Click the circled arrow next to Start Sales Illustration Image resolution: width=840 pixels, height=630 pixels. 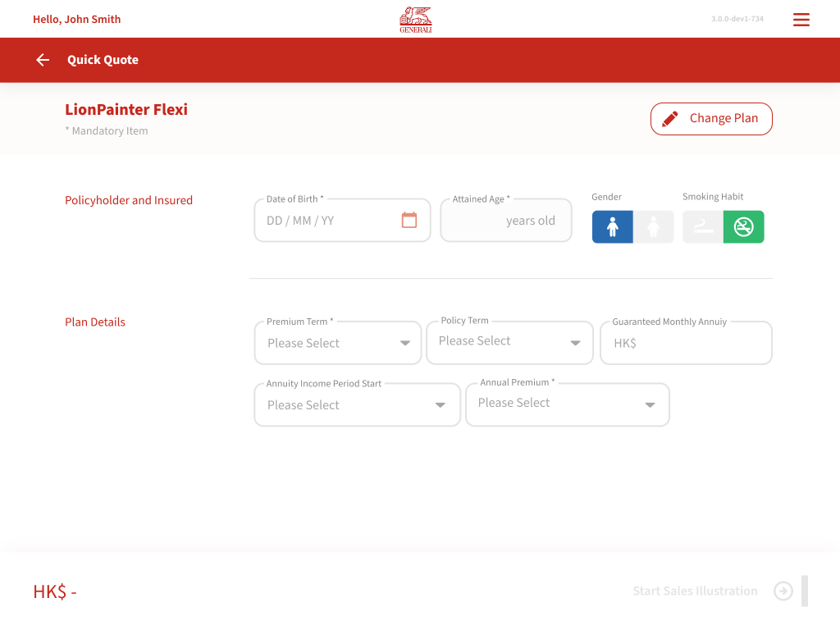pos(783,591)
